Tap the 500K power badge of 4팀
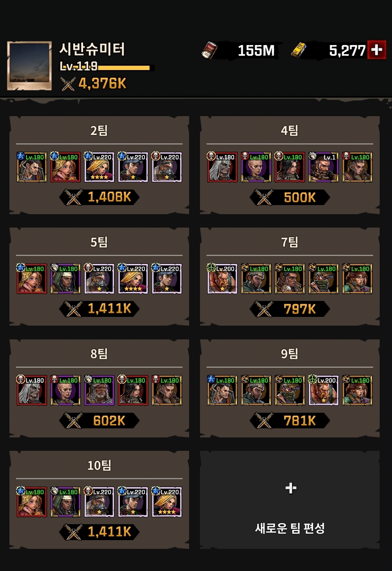The width and height of the screenshot is (392, 571). coord(290,197)
